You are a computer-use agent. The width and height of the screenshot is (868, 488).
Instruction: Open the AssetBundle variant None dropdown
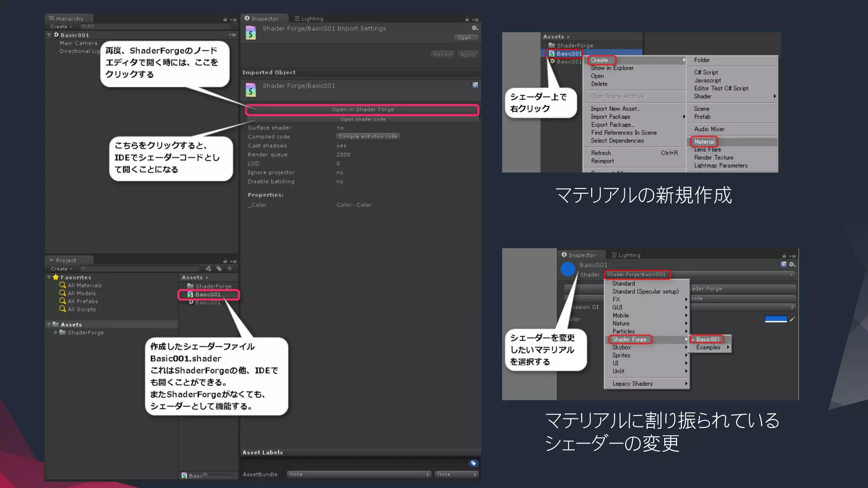click(x=456, y=474)
